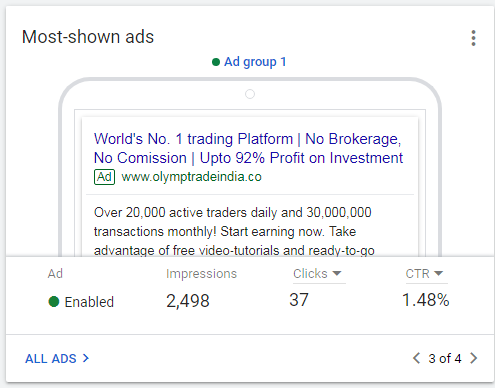The width and height of the screenshot is (495, 388).
Task: Click the green dot beside Ad group 1
Action: tap(216, 62)
